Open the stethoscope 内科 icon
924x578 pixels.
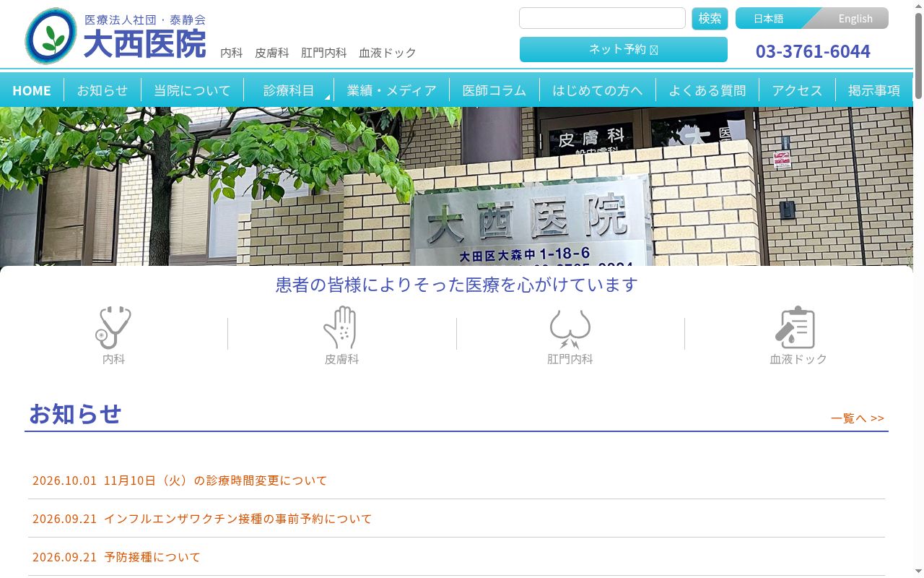click(x=113, y=327)
